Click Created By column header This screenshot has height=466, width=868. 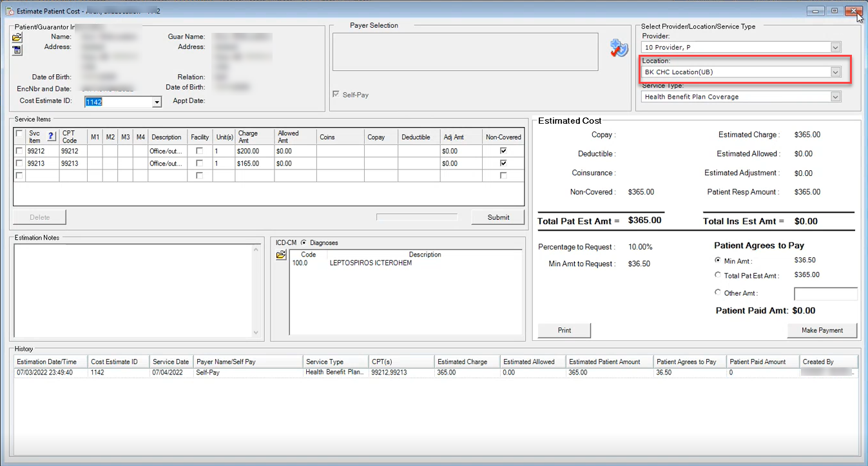point(829,362)
